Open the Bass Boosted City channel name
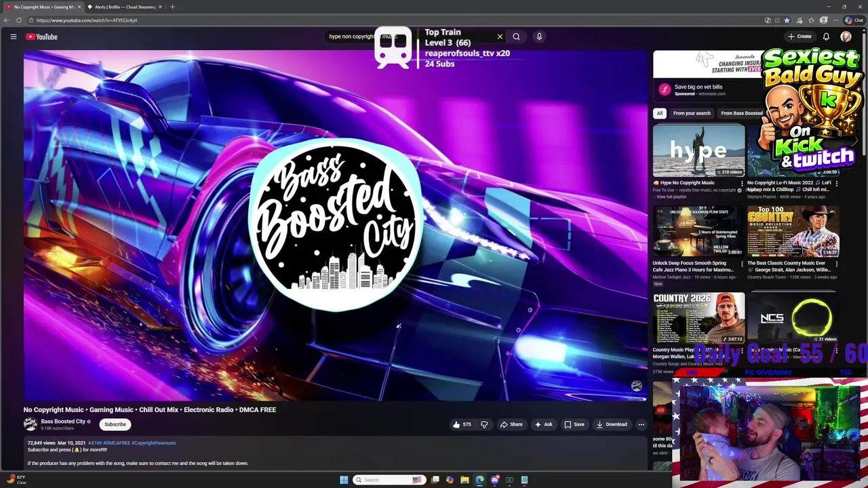Viewport: 868px width, 488px height. [x=63, y=422]
